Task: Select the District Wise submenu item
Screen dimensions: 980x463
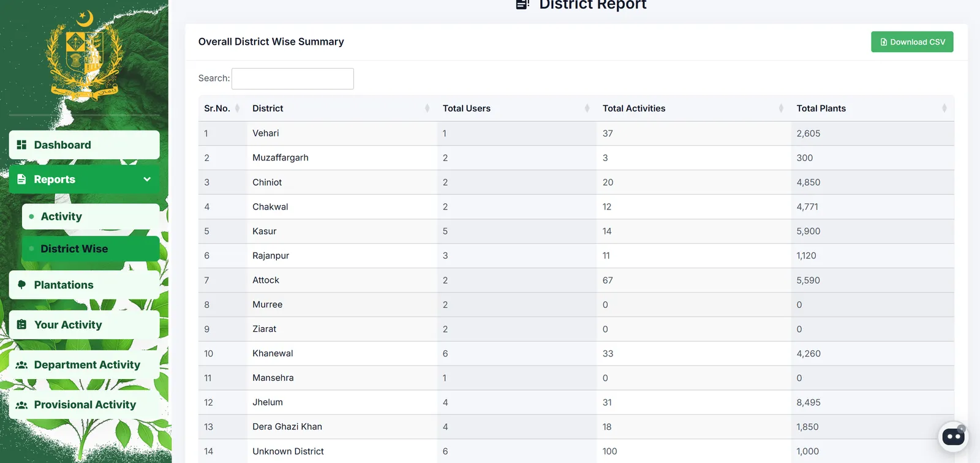Action: click(91, 249)
